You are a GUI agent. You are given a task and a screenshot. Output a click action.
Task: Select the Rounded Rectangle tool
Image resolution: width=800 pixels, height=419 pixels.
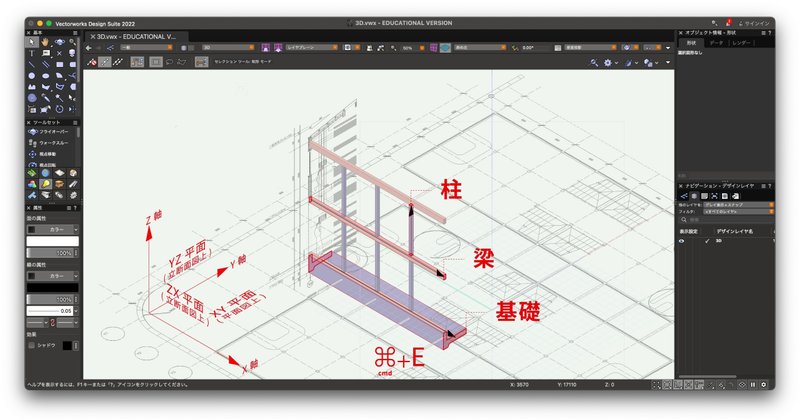click(72, 64)
